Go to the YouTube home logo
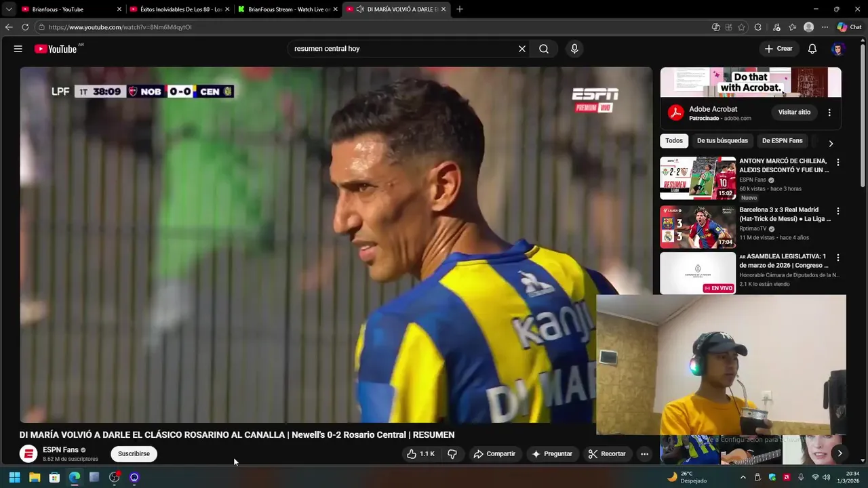Image resolution: width=868 pixels, height=488 pixels. 56,49
